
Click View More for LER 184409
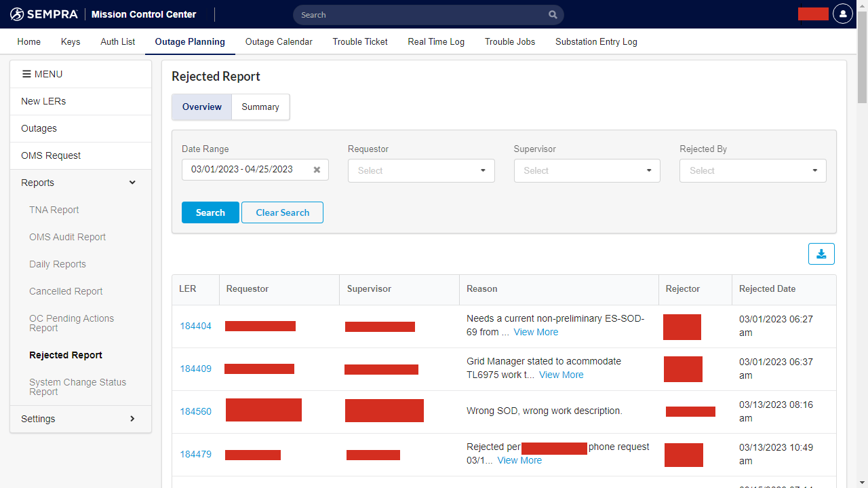561,375
